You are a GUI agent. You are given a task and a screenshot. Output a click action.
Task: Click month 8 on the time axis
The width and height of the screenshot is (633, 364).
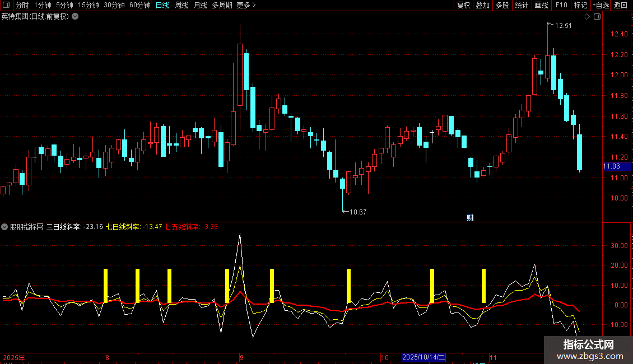[107, 358]
